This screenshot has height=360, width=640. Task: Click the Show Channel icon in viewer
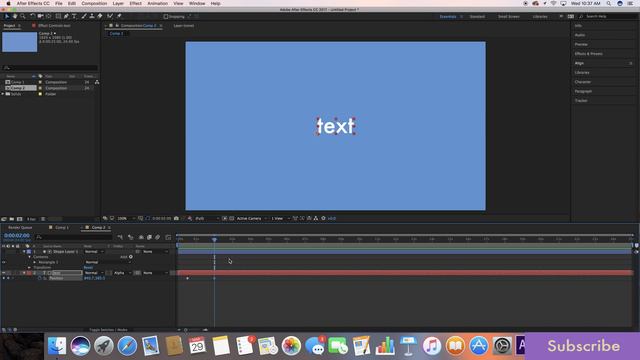[x=190, y=218]
